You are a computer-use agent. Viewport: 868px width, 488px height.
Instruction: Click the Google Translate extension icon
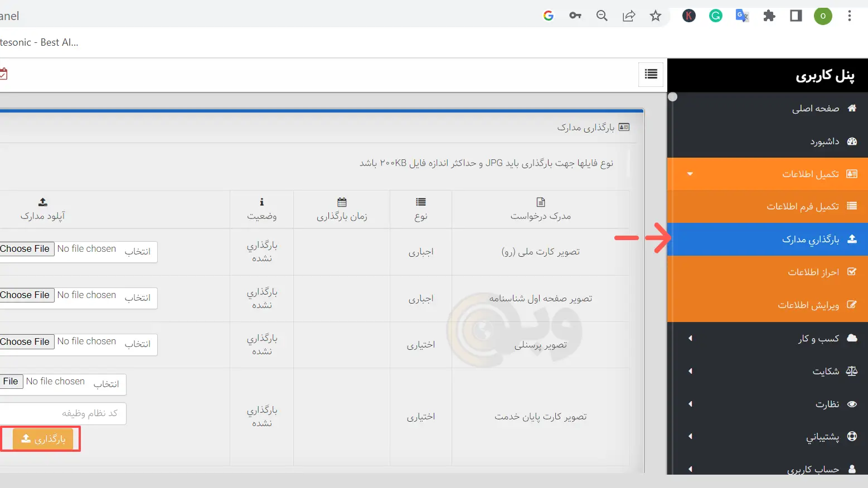742,16
